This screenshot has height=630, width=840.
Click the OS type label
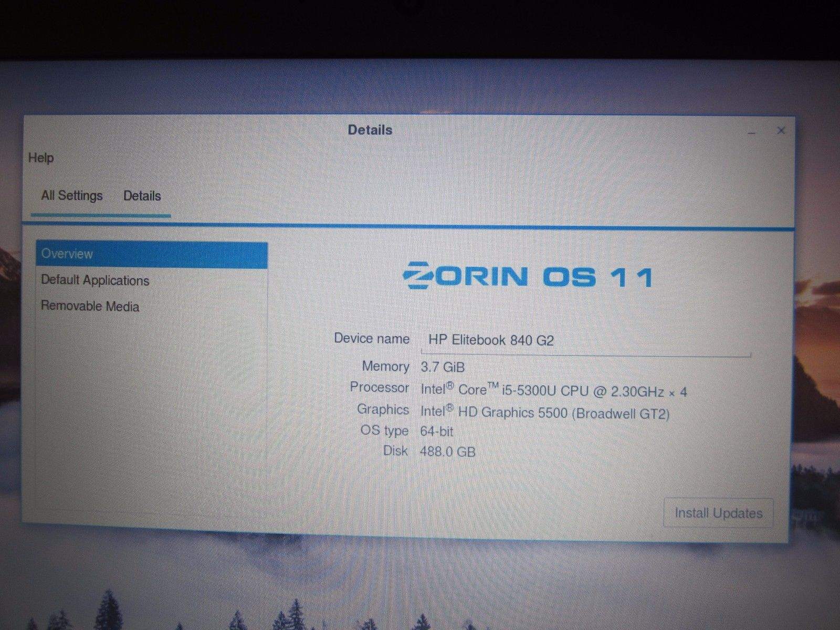pos(384,430)
